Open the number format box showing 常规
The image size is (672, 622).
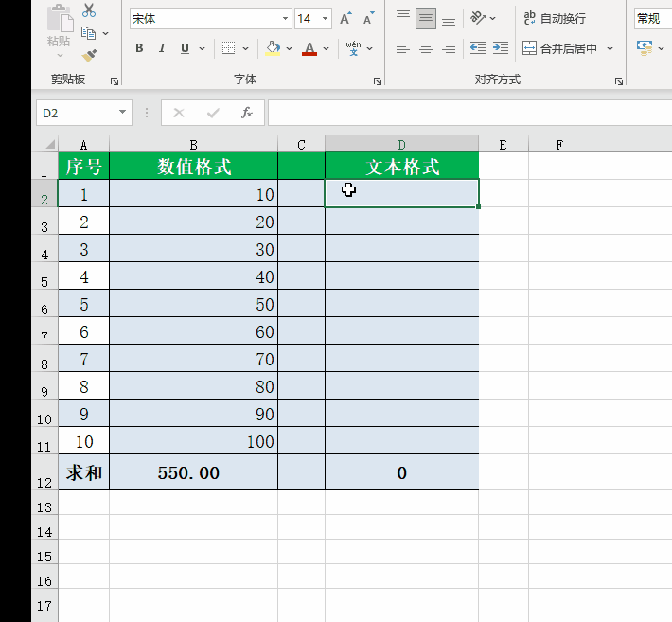[x=653, y=18]
